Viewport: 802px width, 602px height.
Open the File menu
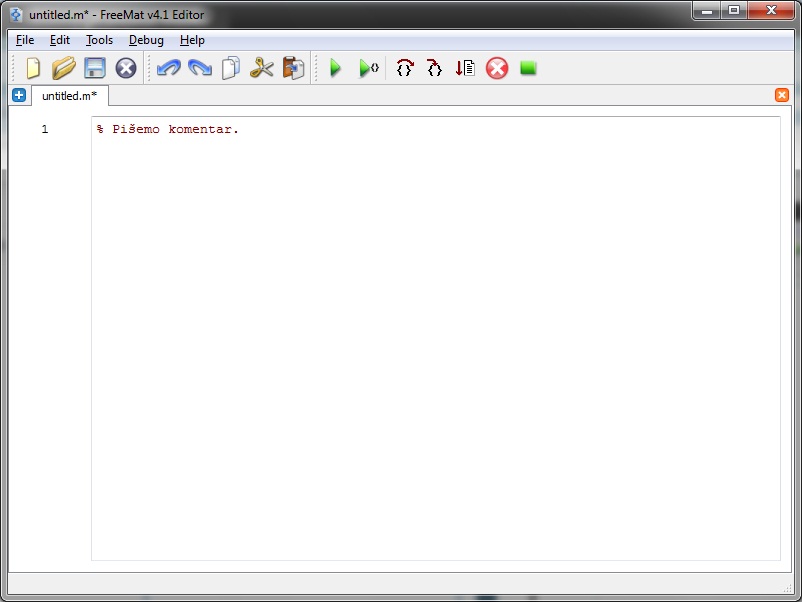tap(25, 40)
